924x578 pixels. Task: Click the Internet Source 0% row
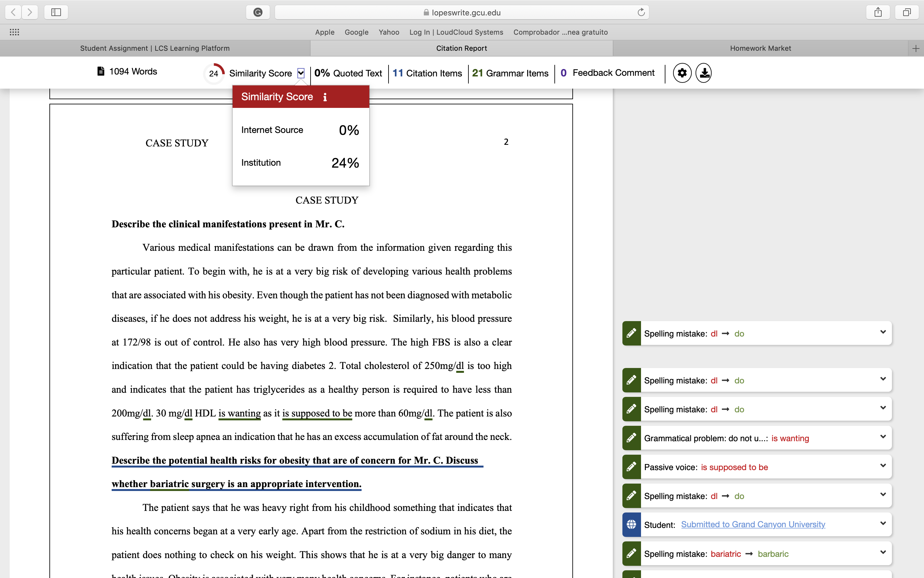click(301, 130)
